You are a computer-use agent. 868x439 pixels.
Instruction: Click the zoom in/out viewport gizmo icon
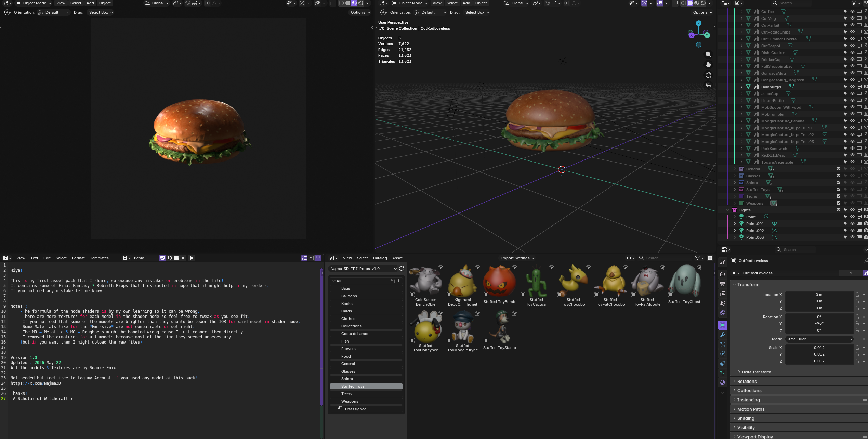[708, 54]
